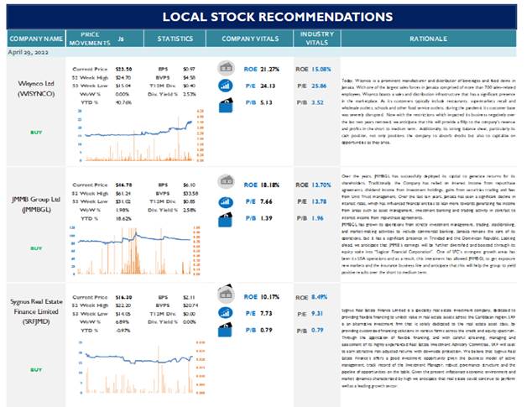Click Wisynco company P/E value 24.13
Screen dimensions: 532x407
pos(268,86)
